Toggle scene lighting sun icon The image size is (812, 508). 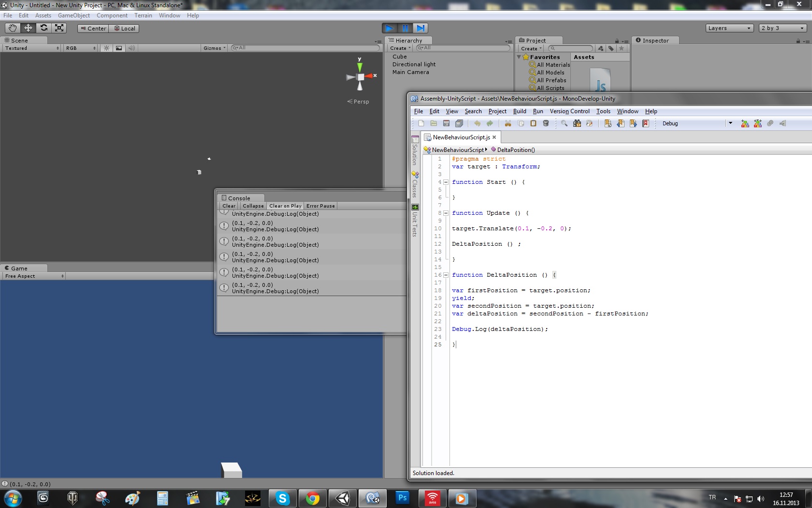[106, 48]
